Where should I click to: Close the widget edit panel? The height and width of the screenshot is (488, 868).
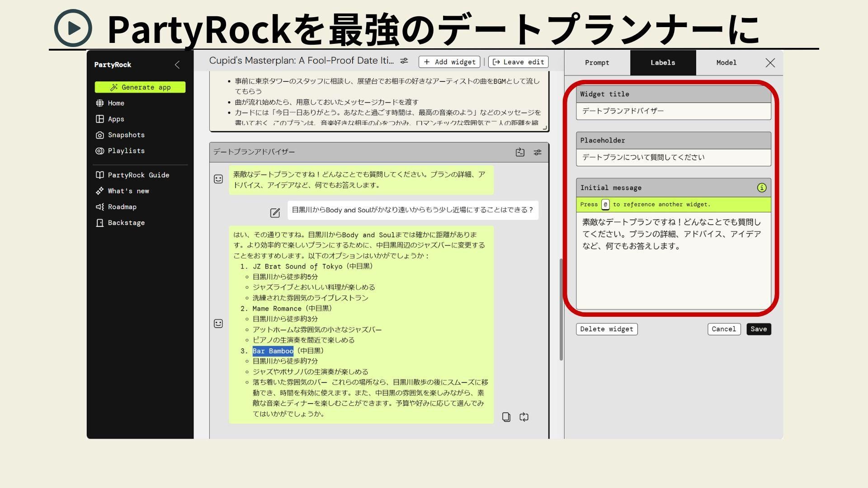[x=770, y=63]
